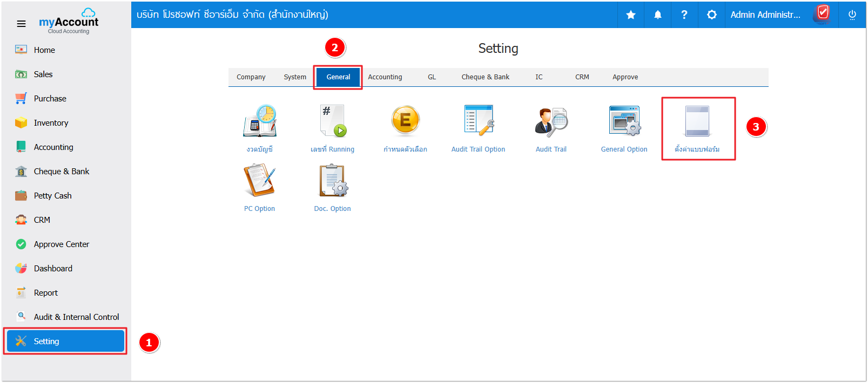The width and height of the screenshot is (868, 383).
Task: Open Inventory in the sidebar
Action: pyautogui.click(x=51, y=123)
